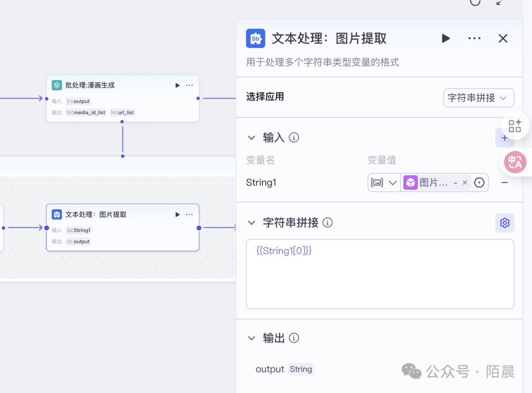Run the 批处理:漫画生成 node on canvas
Viewport: 532px width, 393px height.
[178, 86]
